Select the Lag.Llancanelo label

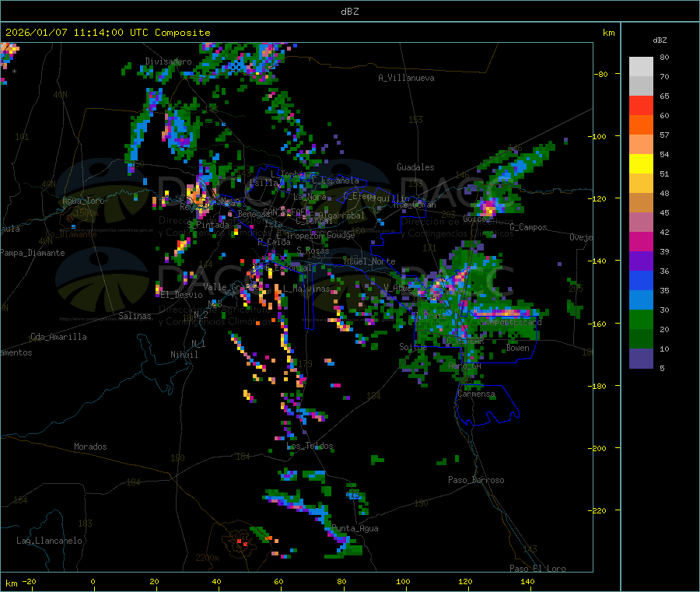pyautogui.click(x=49, y=541)
